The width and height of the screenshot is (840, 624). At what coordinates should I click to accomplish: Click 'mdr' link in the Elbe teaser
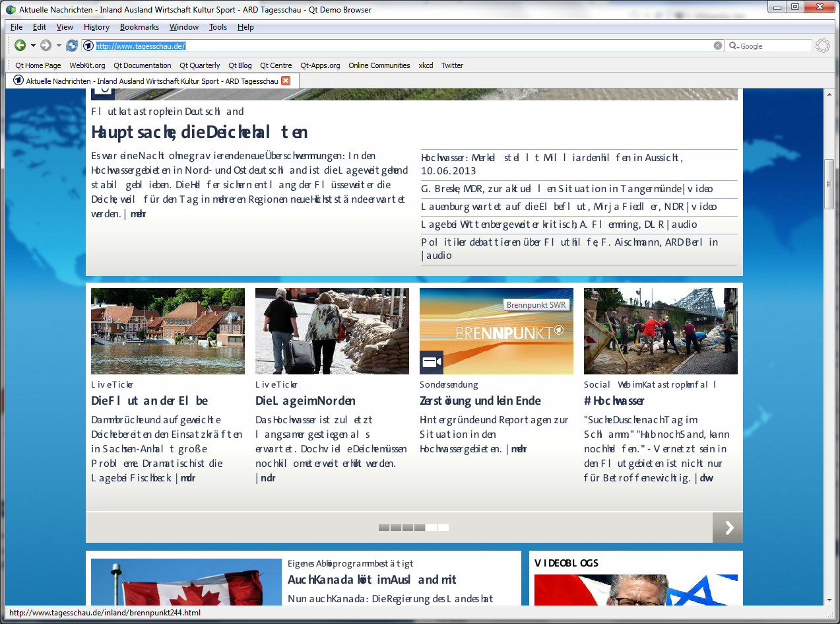pos(188,478)
